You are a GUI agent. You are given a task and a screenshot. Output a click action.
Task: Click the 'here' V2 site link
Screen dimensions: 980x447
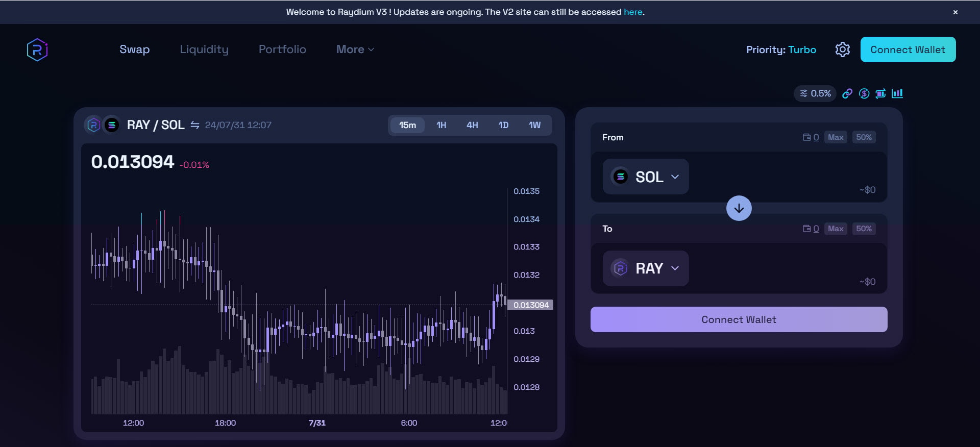point(633,12)
